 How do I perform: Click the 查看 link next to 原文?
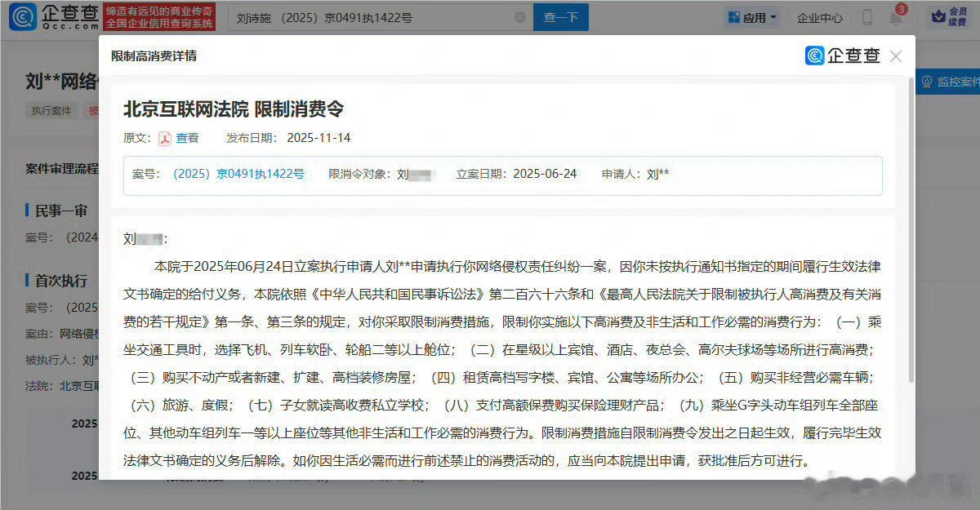click(187, 138)
